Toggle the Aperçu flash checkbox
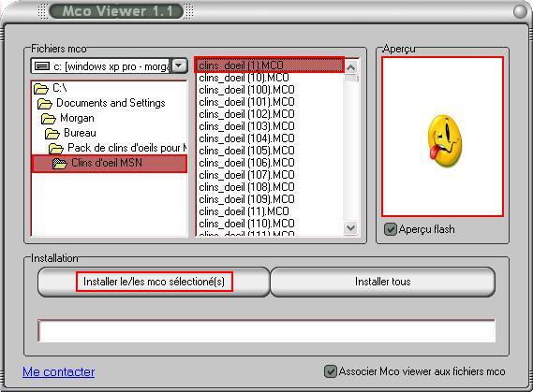 (391, 229)
